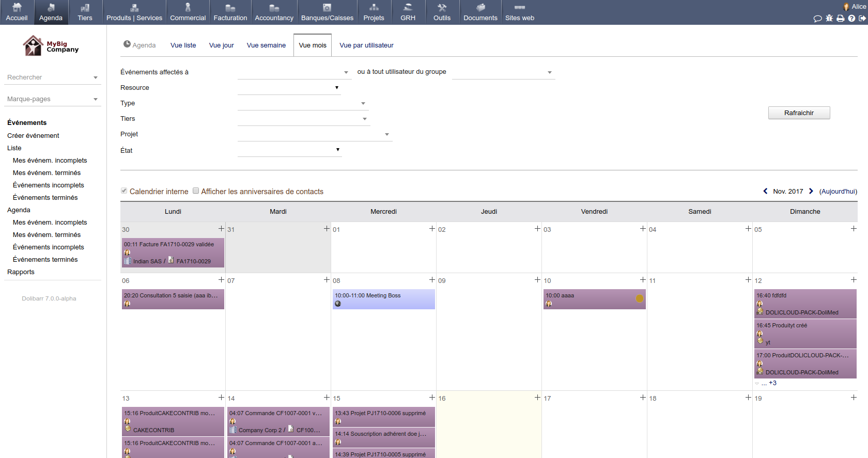Go to next month arrow
The height and width of the screenshot is (458, 868).
tap(811, 191)
